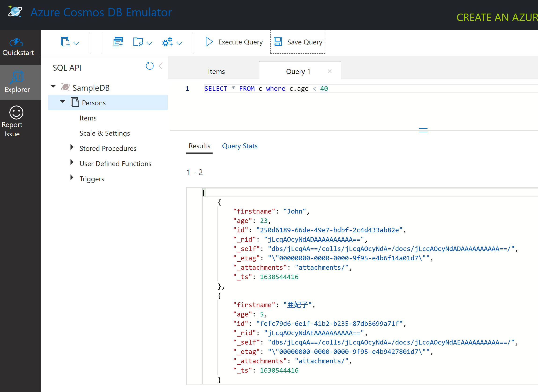Click the Save Query disk icon
This screenshot has width=538, height=392.
[x=278, y=42]
